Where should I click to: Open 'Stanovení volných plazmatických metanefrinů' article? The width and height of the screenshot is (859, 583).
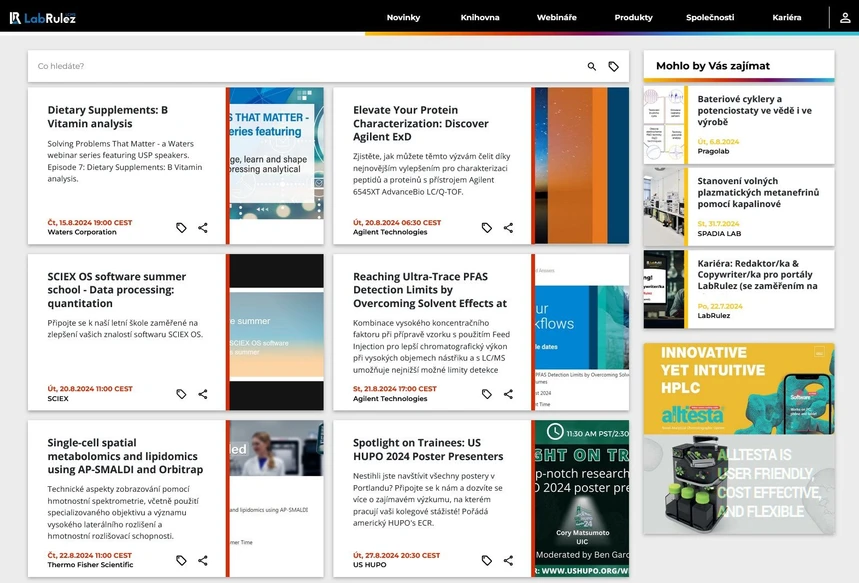pyautogui.click(x=758, y=192)
